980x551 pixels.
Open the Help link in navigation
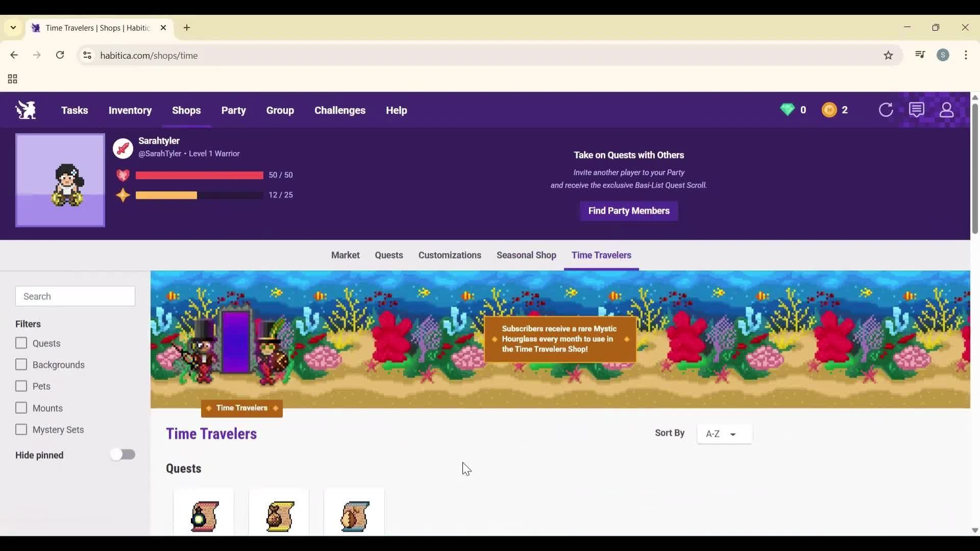pyautogui.click(x=397, y=110)
